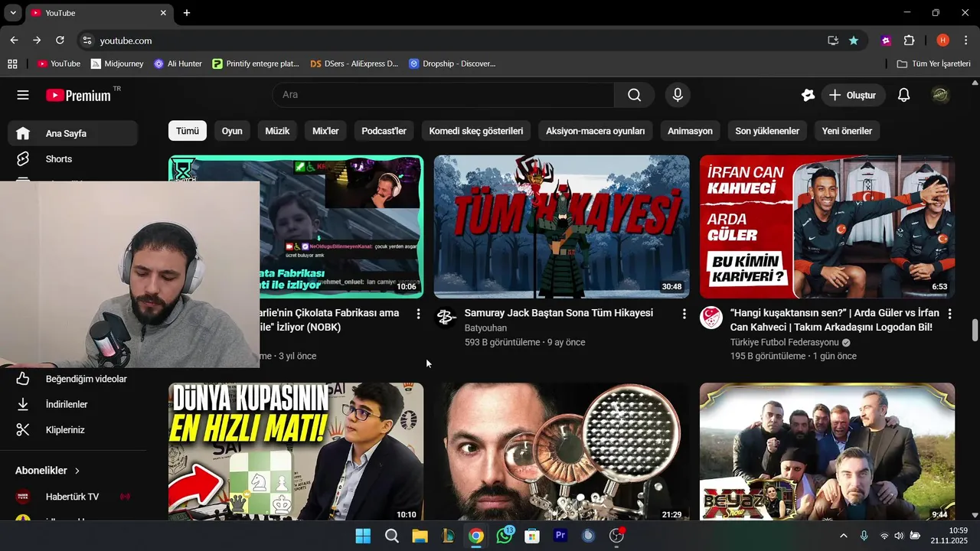
Task: Open options menu for Çikolata Fabrikası video
Action: click(418, 314)
